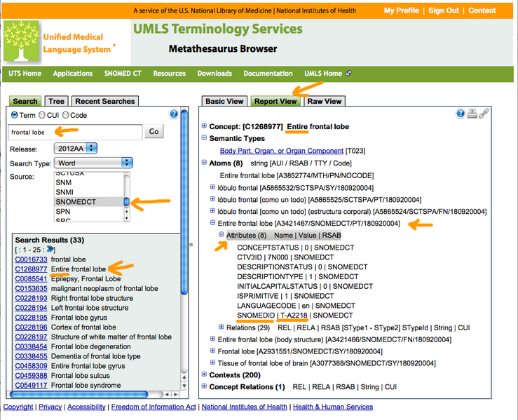Click the help icon in the report panel
This screenshot has width=518, height=420.
tap(461, 114)
